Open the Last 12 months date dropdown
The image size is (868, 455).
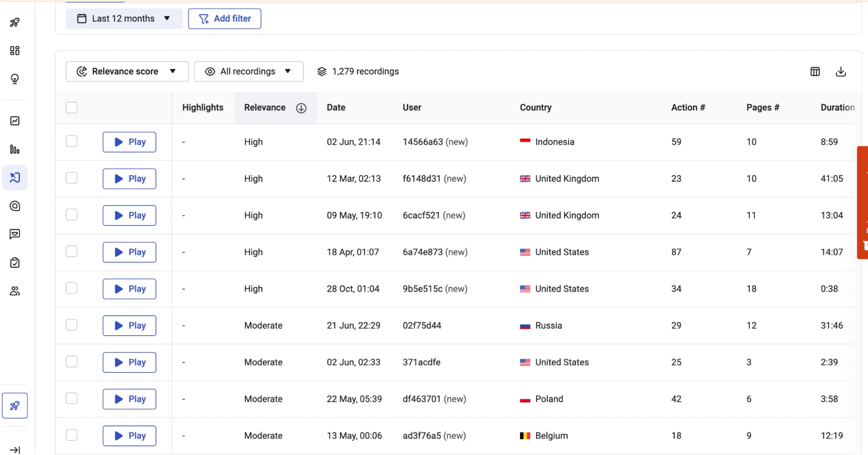pyautogui.click(x=124, y=19)
